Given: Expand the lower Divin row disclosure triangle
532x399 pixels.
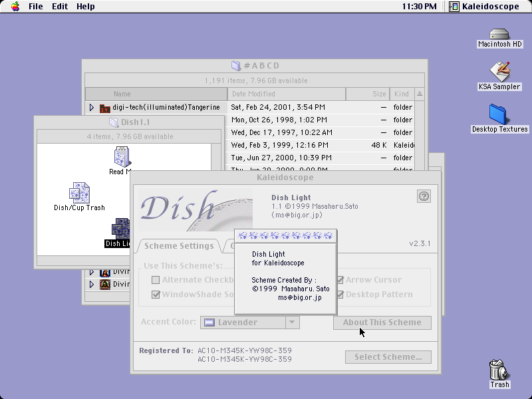Looking at the screenshot, I should (x=92, y=285).
